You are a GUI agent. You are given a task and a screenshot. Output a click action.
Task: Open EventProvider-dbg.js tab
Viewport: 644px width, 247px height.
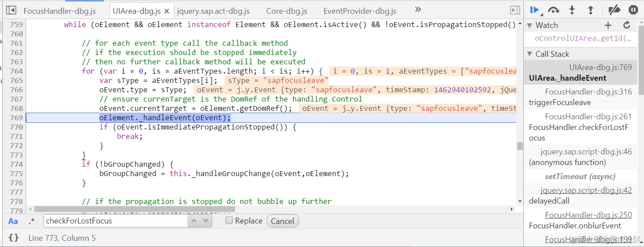[x=360, y=11]
